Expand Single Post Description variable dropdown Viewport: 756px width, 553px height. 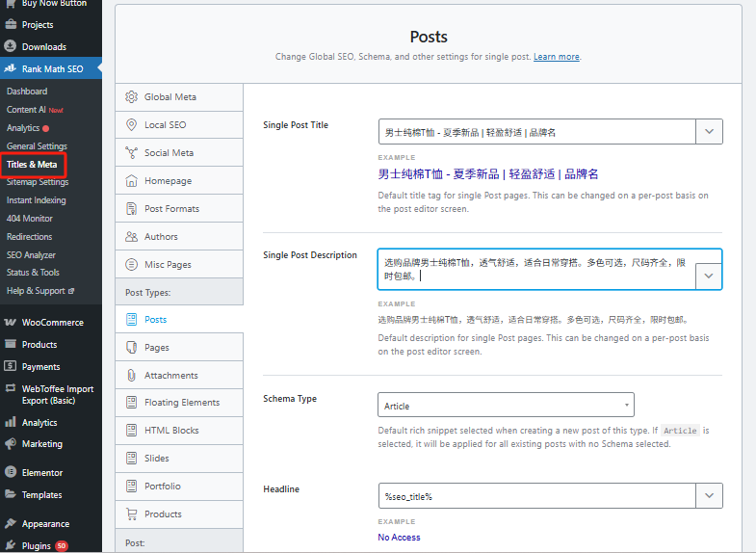[709, 276]
